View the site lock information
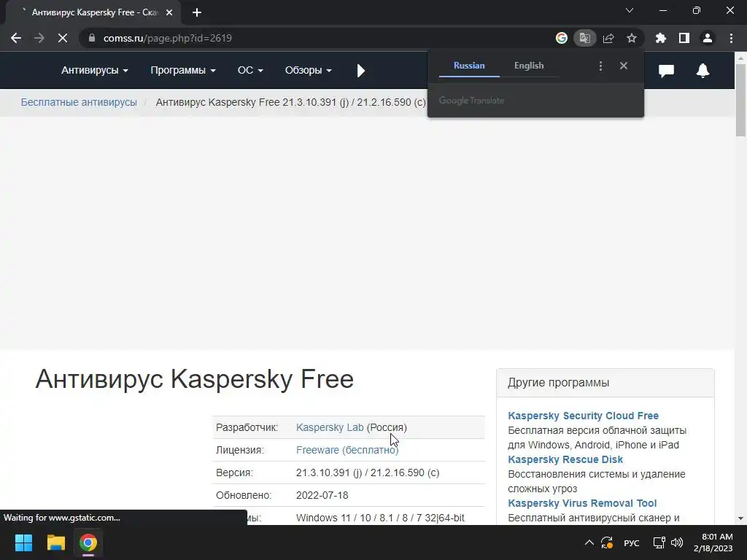This screenshot has width=747, height=560. pos(92,38)
